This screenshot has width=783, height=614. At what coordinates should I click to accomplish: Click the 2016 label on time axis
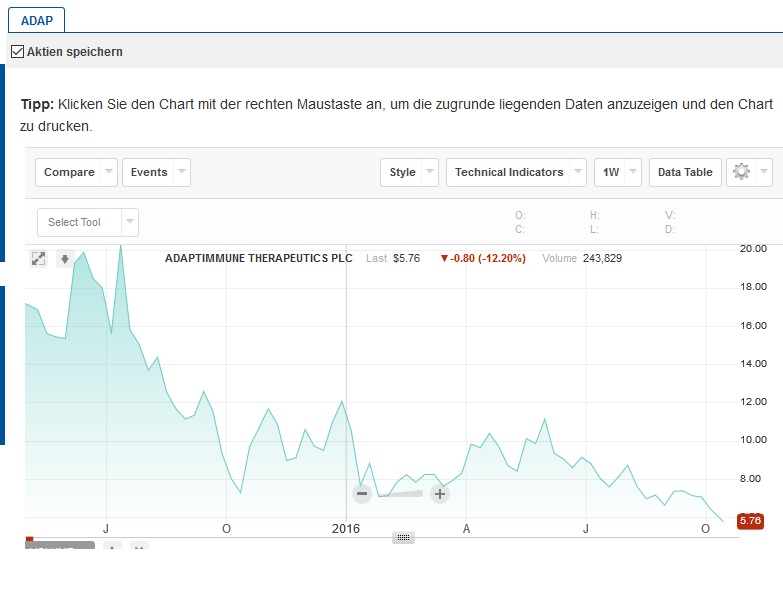(x=345, y=528)
